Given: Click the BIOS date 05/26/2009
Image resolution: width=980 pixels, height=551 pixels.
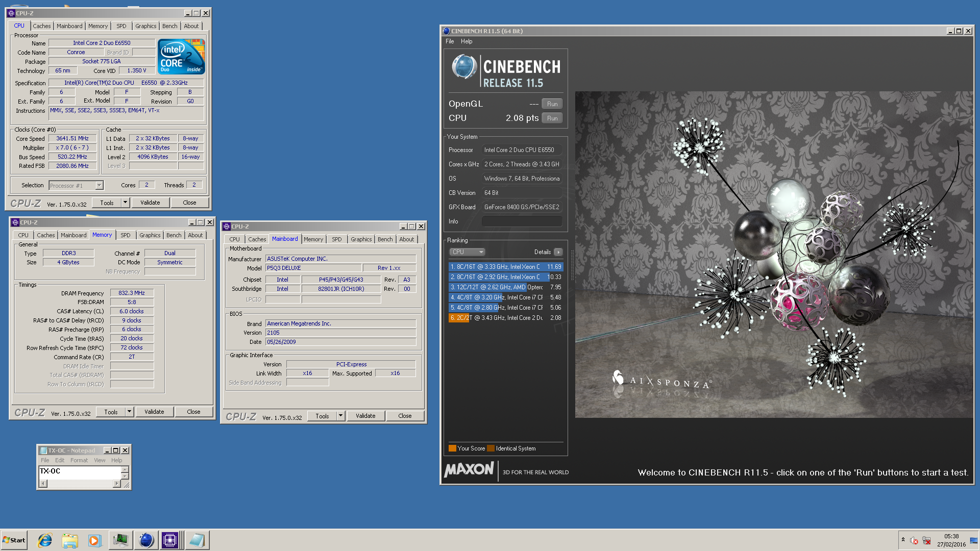Looking at the screenshot, I should click(341, 342).
